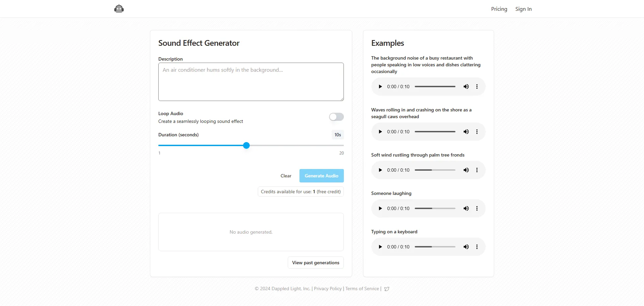Open more options for restaurant audio
Image resolution: width=644 pixels, height=306 pixels.
pyautogui.click(x=477, y=87)
